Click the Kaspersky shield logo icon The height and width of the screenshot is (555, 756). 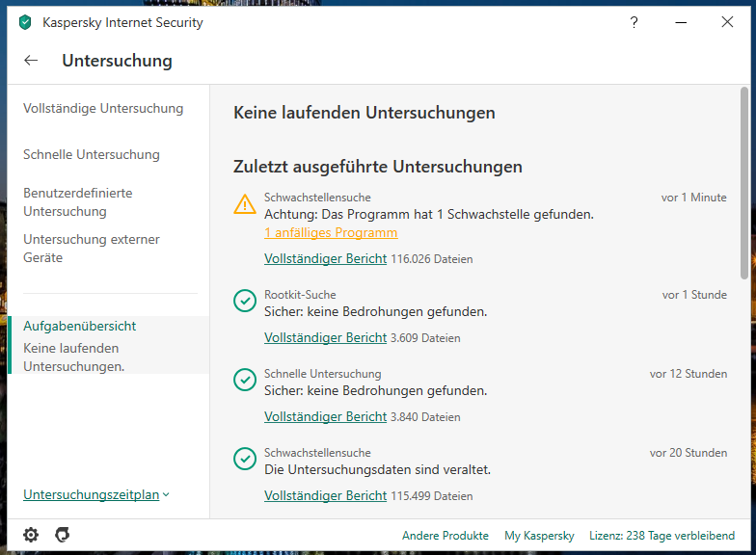(x=25, y=23)
